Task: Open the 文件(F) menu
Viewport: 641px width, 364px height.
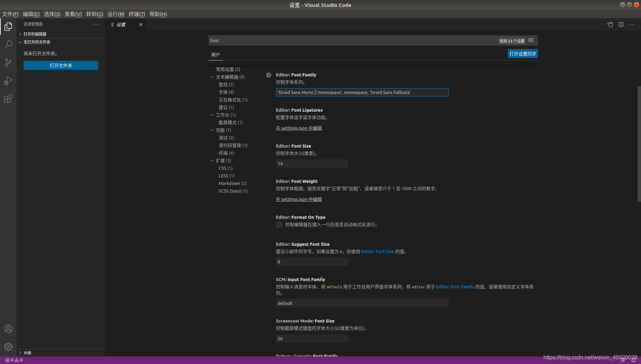Action: pos(10,14)
